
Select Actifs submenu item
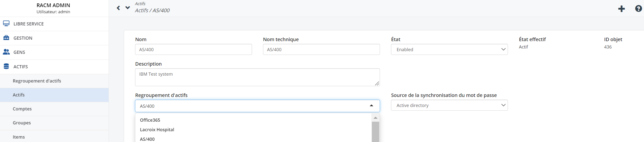pyautogui.click(x=54, y=95)
